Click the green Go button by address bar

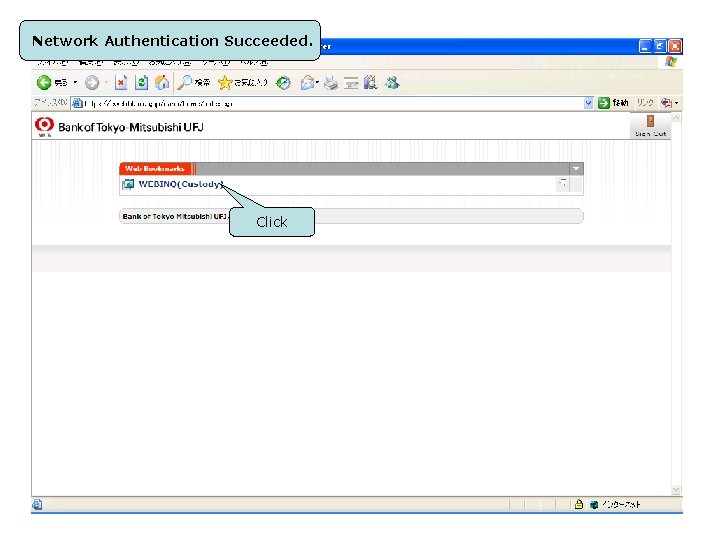point(603,103)
